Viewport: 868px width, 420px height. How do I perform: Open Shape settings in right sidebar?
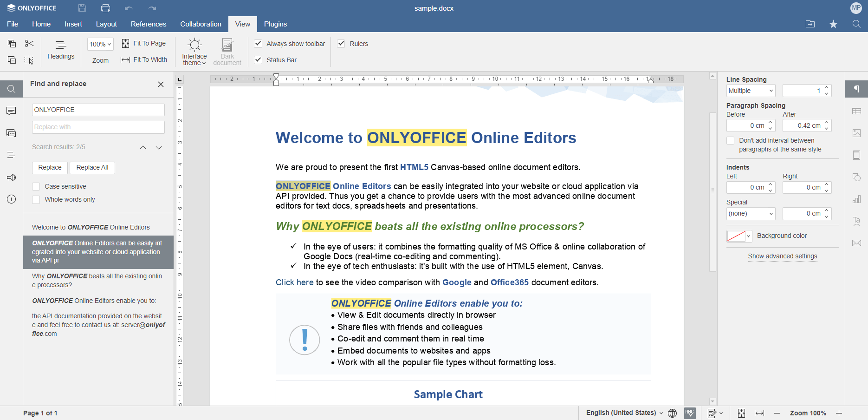click(x=857, y=177)
